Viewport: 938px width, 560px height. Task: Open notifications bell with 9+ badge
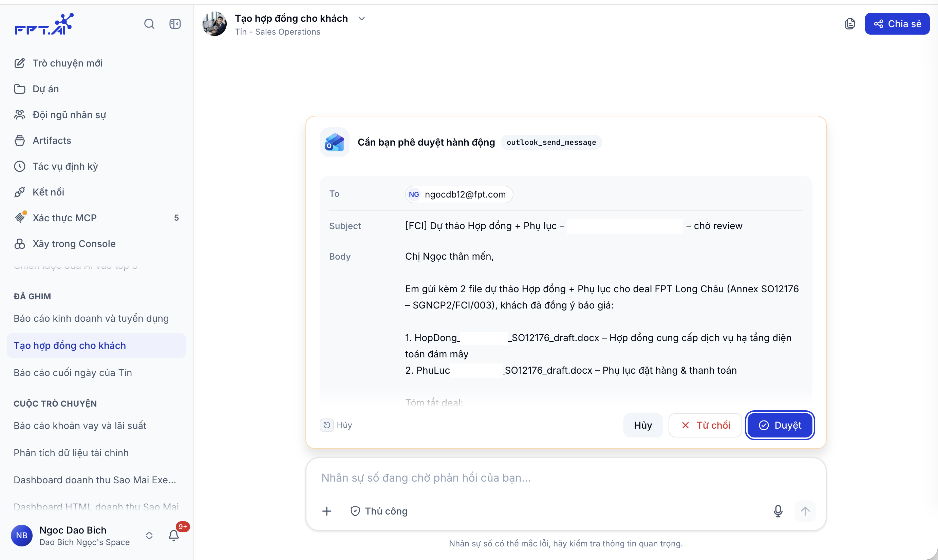[173, 535]
